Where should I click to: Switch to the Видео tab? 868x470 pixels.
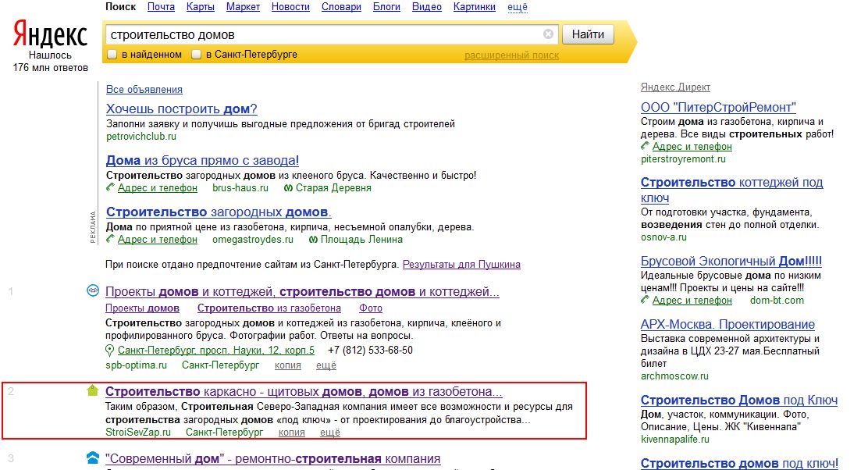coord(427,7)
